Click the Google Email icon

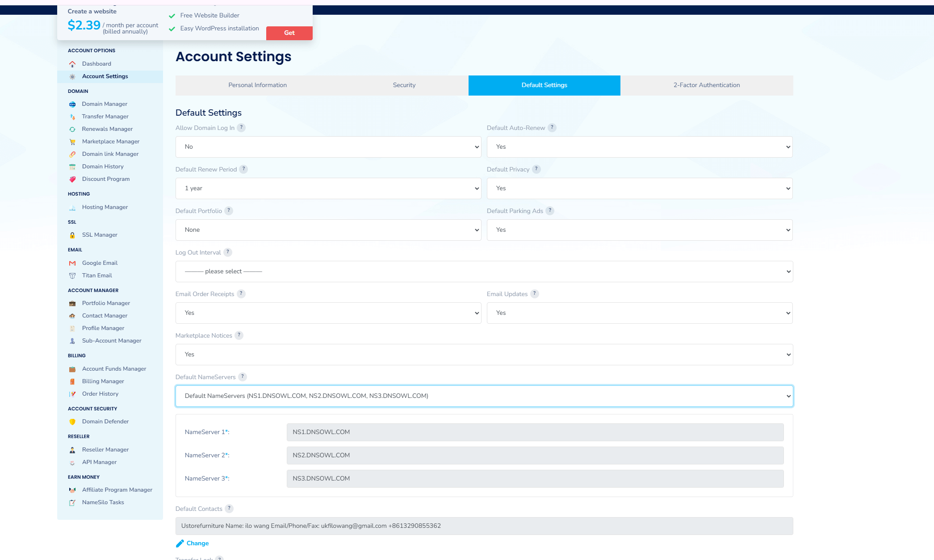pos(72,263)
